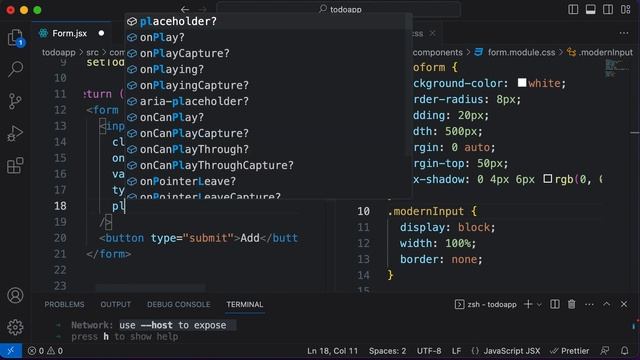Choose the placeholder? suggestion
This screenshot has width=640, height=360.
(267, 21)
